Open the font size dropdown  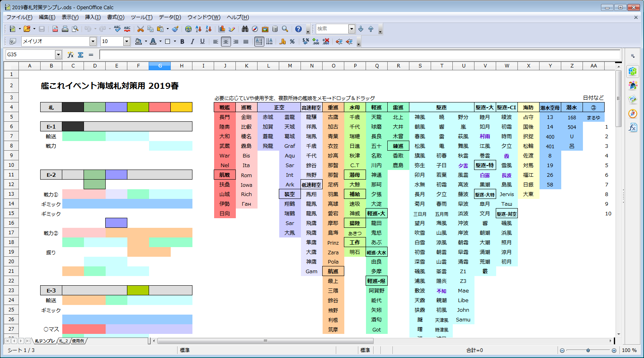(x=127, y=41)
